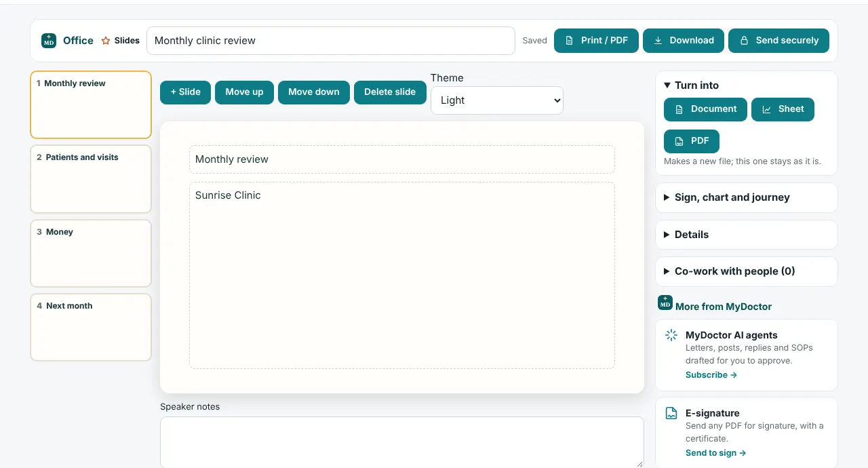Viewport: 868px width, 468px height.
Task: Click the Delete slide button
Action: click(x=390, y=92)
